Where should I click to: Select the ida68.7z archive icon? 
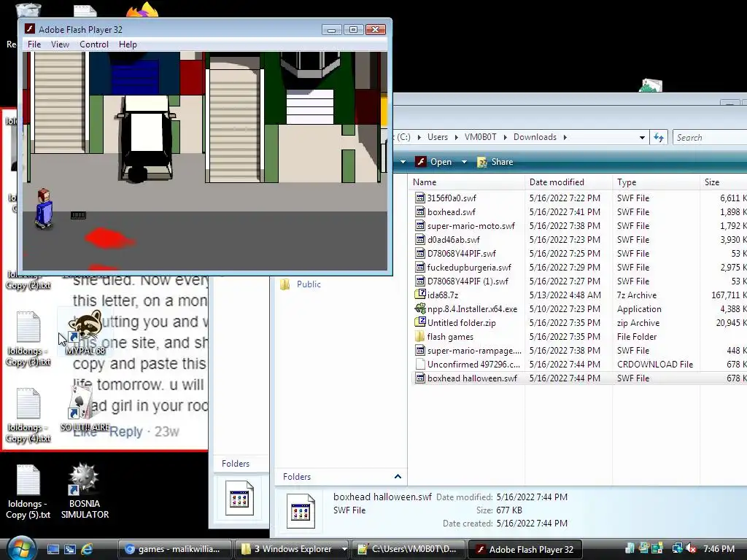[x=419, y=295]
